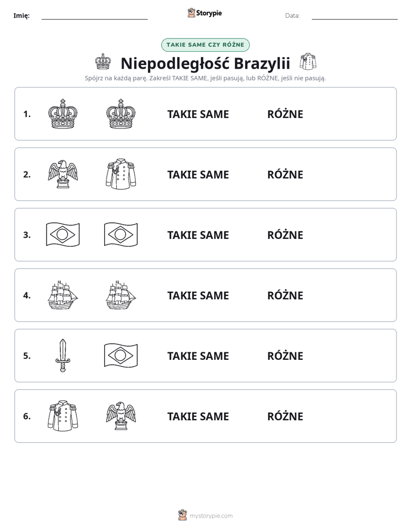Image resolution: width=411 pixels, height=532 pixels.
Task: Select TAKIE SAME for row 4
Action: click(198, 295)
